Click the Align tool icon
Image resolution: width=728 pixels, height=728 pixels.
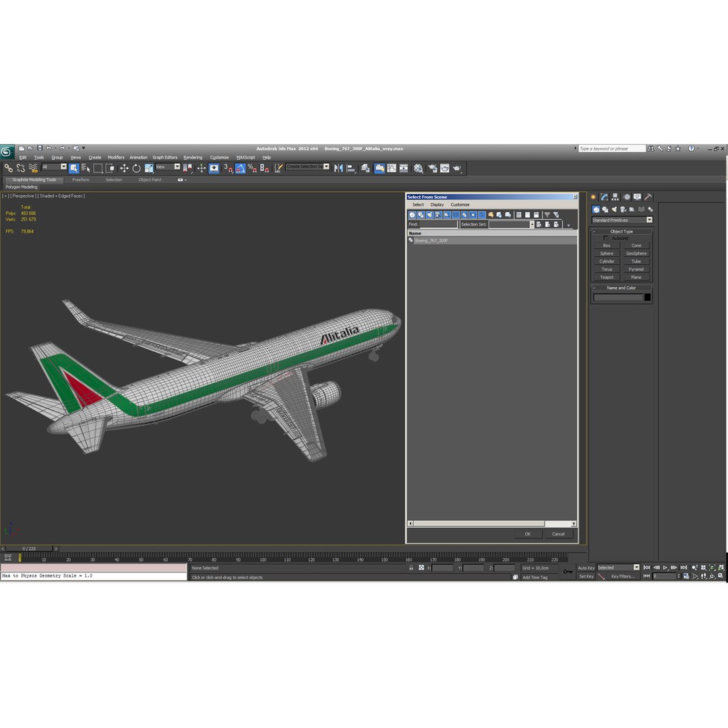[351, 168]
